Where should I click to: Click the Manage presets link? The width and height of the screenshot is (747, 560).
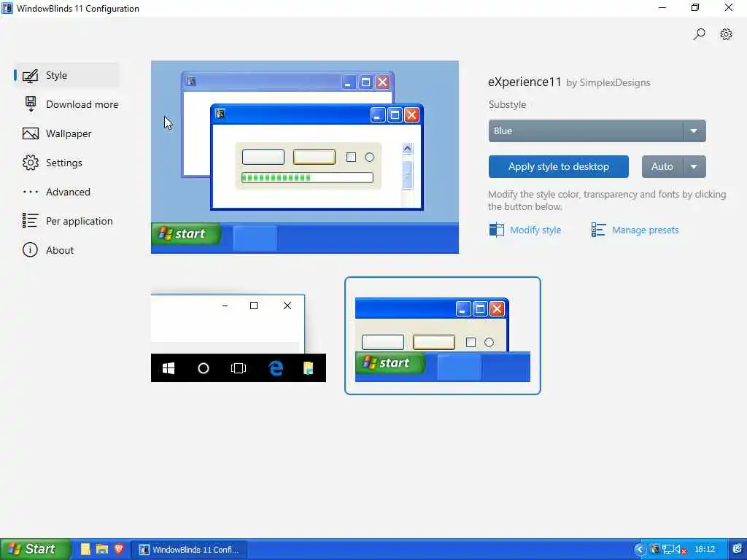(645, 230)
